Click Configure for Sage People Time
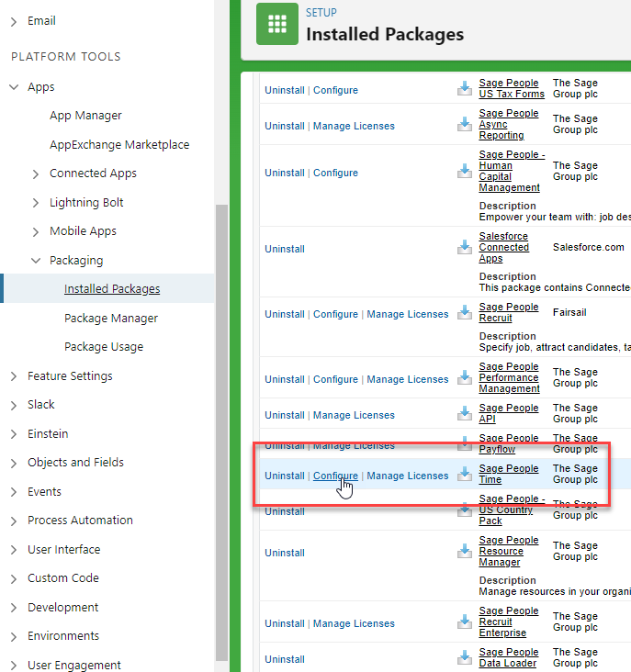The image size is (631, 672). [335, 476]
